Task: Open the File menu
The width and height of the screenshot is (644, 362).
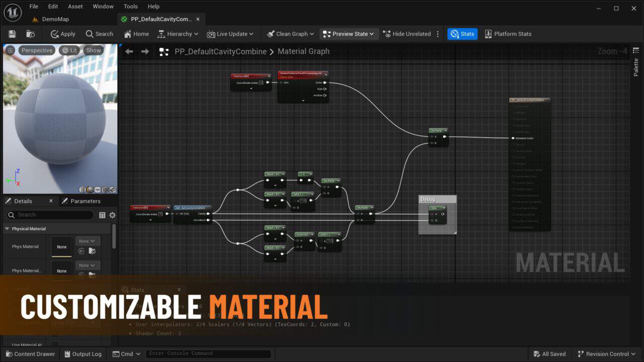Action: click(x=34, y=7)
